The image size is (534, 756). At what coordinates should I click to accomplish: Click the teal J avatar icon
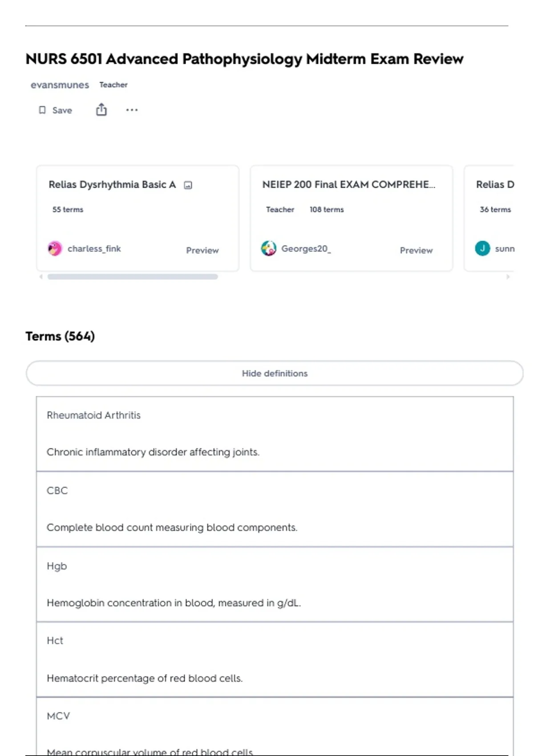pos(482,248)
